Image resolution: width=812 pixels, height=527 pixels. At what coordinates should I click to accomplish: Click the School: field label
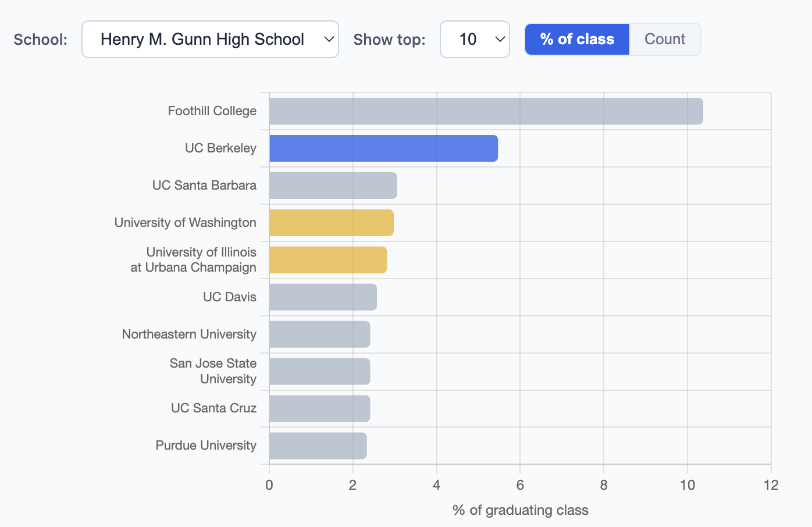[x=39, y=39]
